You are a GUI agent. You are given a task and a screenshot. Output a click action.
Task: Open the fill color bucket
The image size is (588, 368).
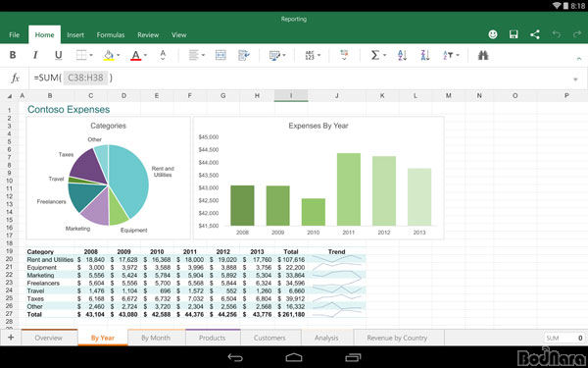pos(109,56)
